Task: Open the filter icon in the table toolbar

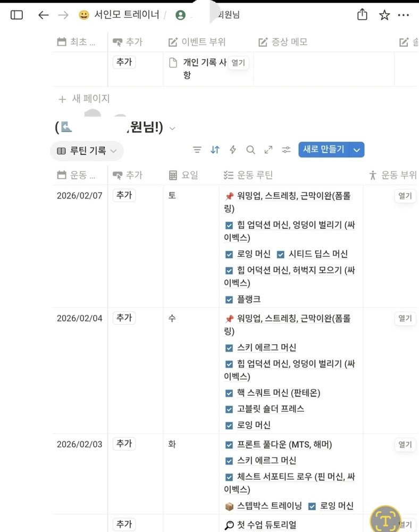Action: click(x=197, y=150)
